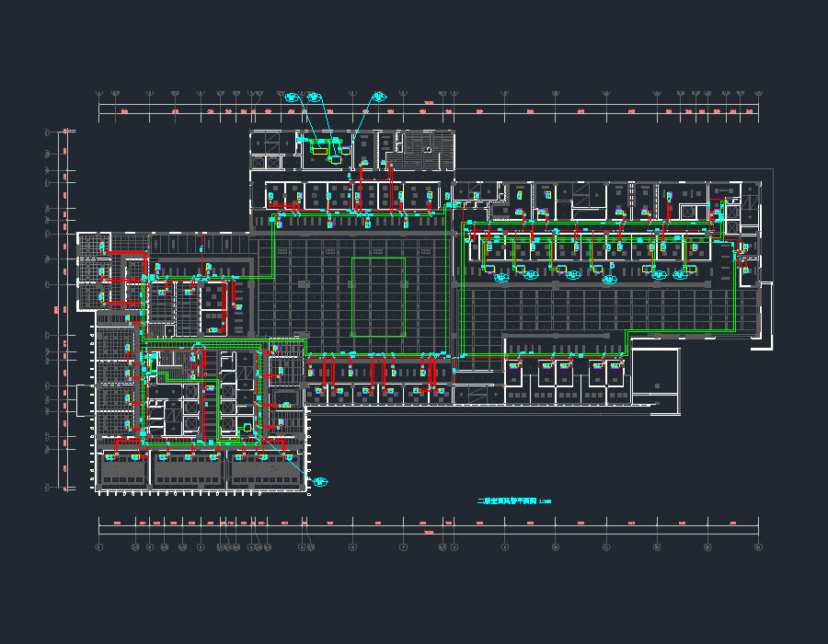Select the cyan callout bubble below the lower-left wing
The image size is (828, 644).
click(x=320, y=482)
